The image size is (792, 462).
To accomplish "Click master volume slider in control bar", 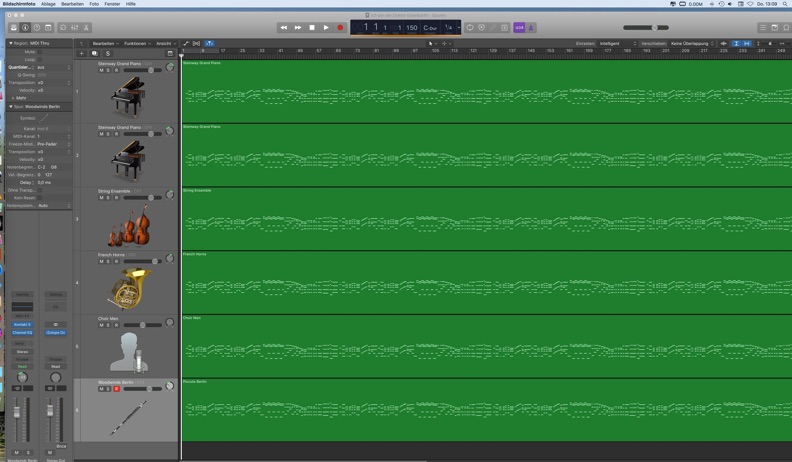I will click(646, 28).
